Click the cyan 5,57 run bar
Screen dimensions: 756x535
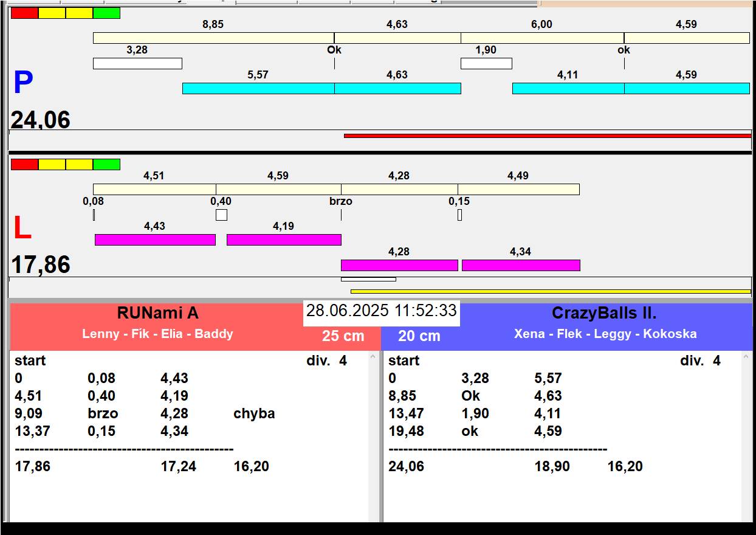tap(258, 88)
